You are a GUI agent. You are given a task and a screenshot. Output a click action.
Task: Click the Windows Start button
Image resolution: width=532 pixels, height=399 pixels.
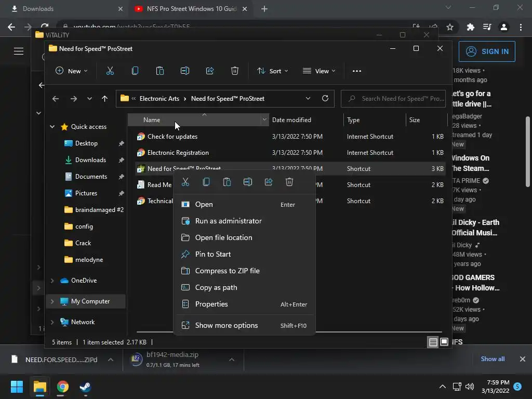pyautogui.click(x=17, y=387)
